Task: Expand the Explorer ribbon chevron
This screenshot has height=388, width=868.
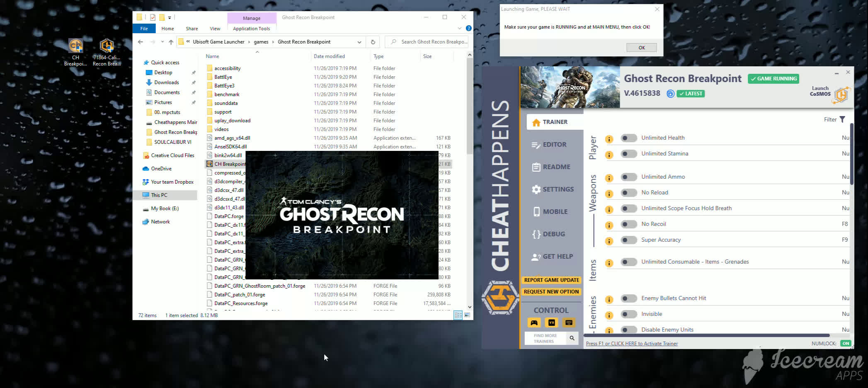Action: [459, 28]
